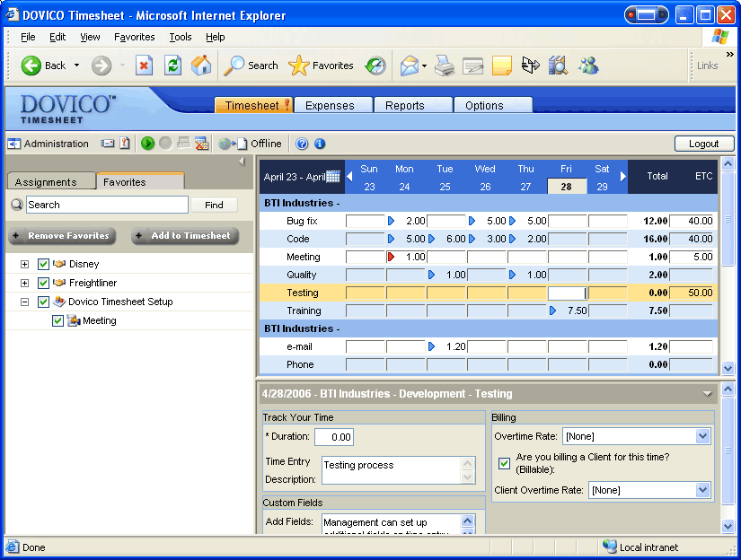
Task: Open the Tools menu
Action: pyautogui.click(x=181, y=37)
